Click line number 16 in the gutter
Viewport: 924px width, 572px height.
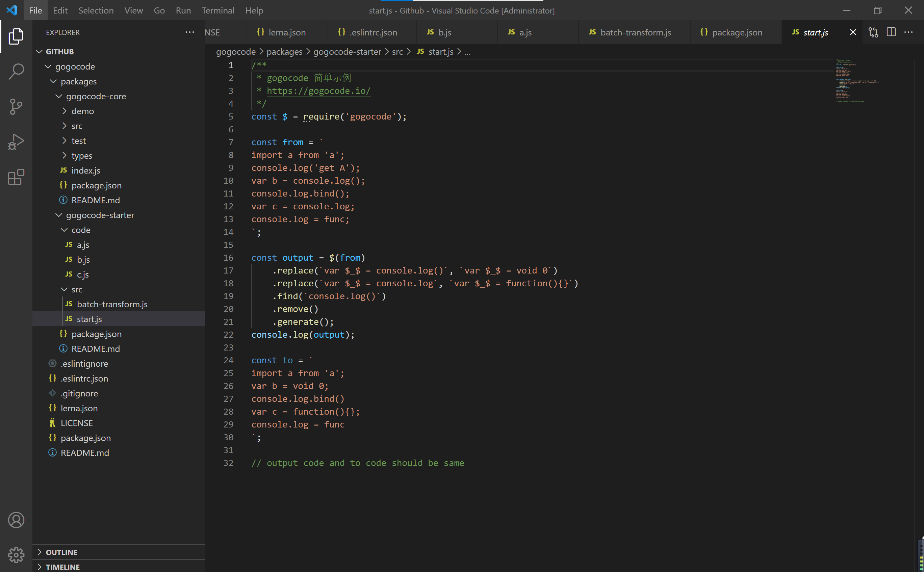[x=228, y=258]
